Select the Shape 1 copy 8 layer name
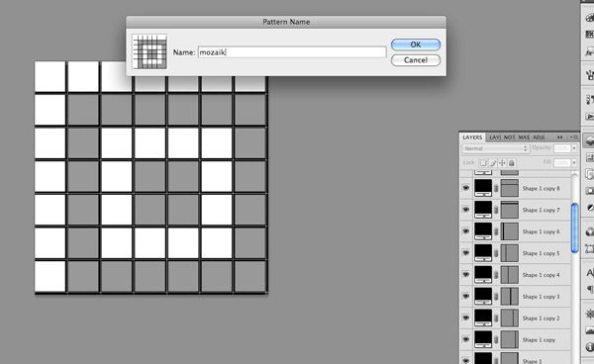This screenshot has width=594, height=364. click(541, 189)
